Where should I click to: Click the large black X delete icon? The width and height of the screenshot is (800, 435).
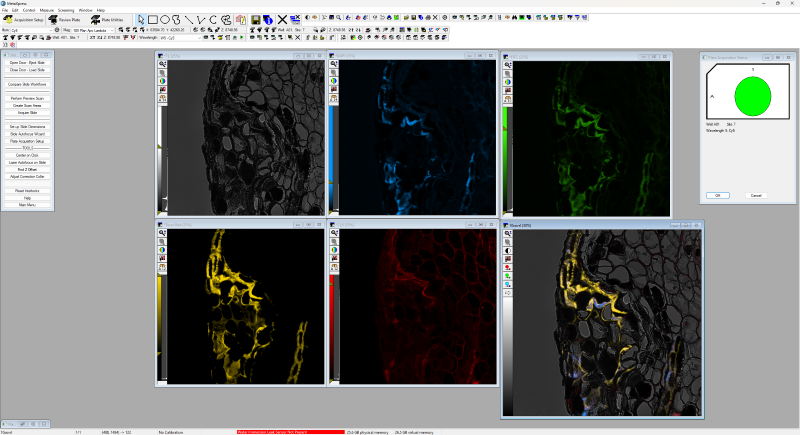[282, 19]
